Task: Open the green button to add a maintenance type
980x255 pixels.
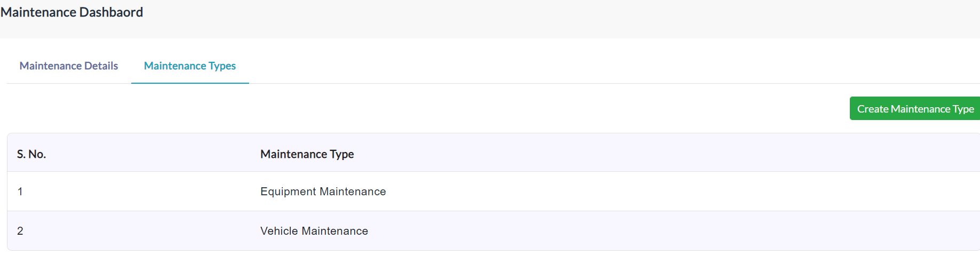Action: coord(915,108)
